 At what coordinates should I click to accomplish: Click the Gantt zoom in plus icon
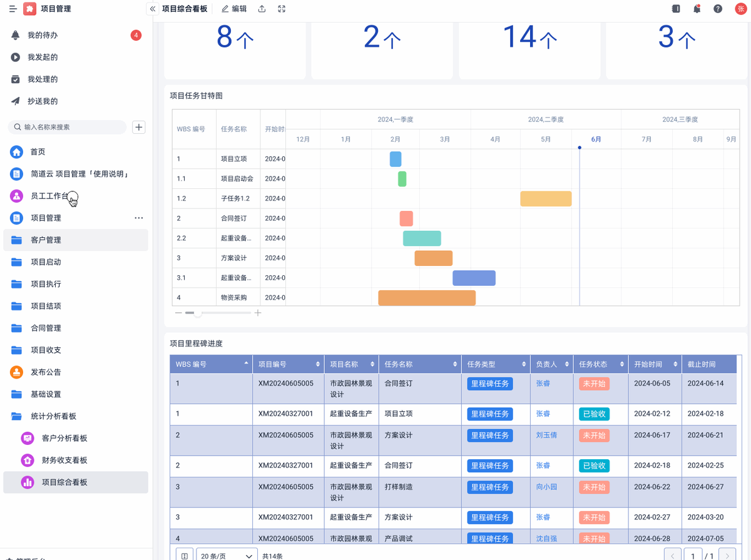point(258,313)
